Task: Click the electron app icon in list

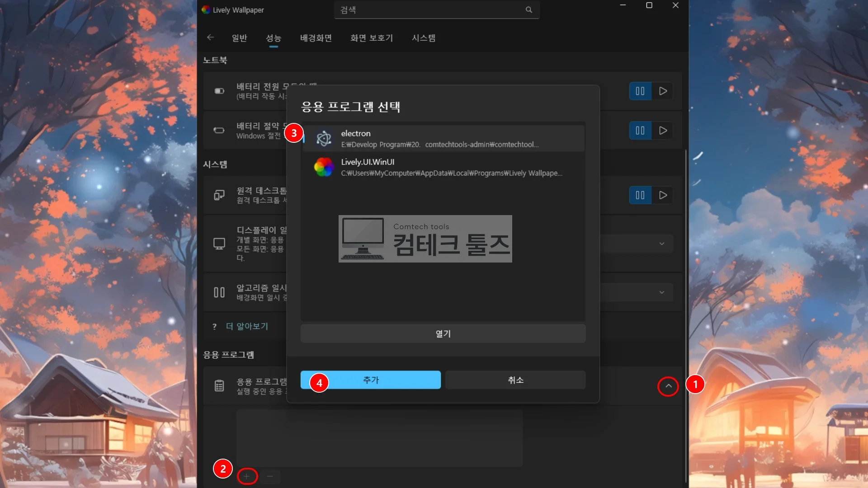Action: (x=324, y=138)
